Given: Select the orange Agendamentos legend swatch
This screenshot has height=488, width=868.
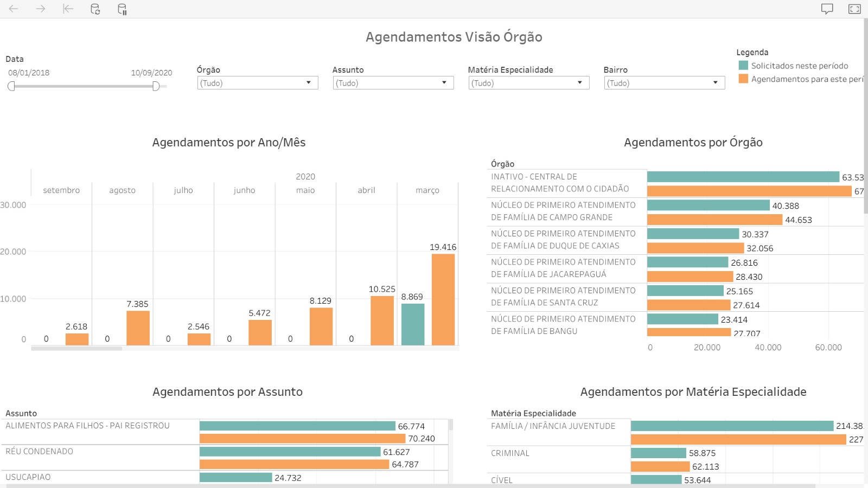Looking at the screenshot, I should pos(743,79).
